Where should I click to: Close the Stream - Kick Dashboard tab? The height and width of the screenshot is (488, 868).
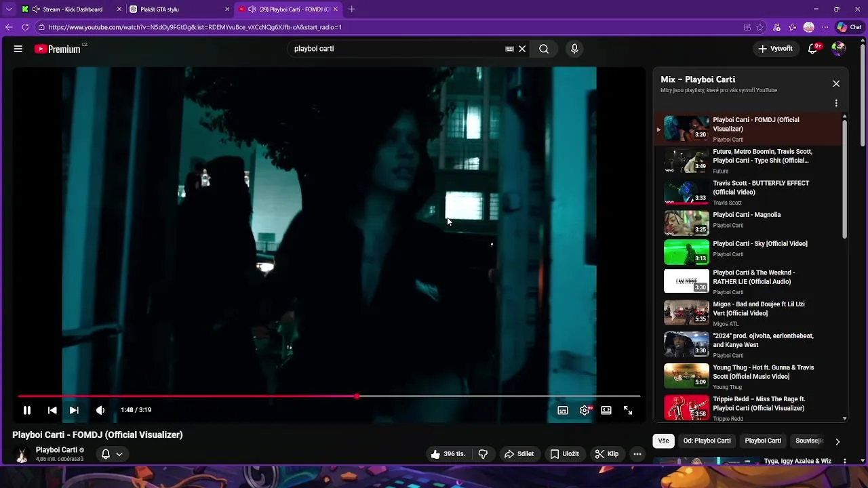[119, 9]
